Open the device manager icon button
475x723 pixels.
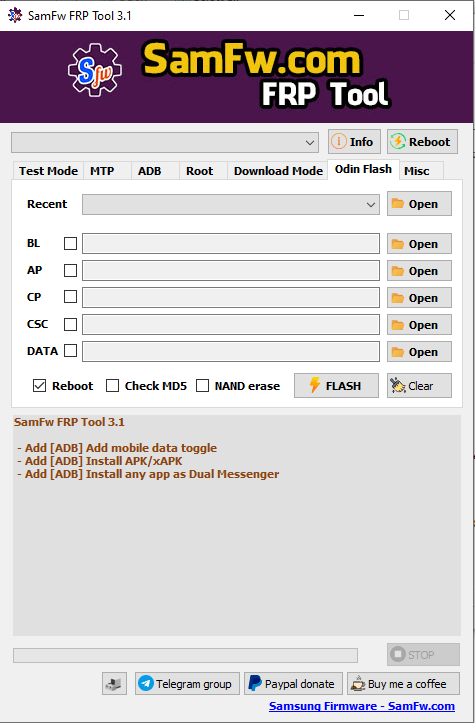(114, 683)
